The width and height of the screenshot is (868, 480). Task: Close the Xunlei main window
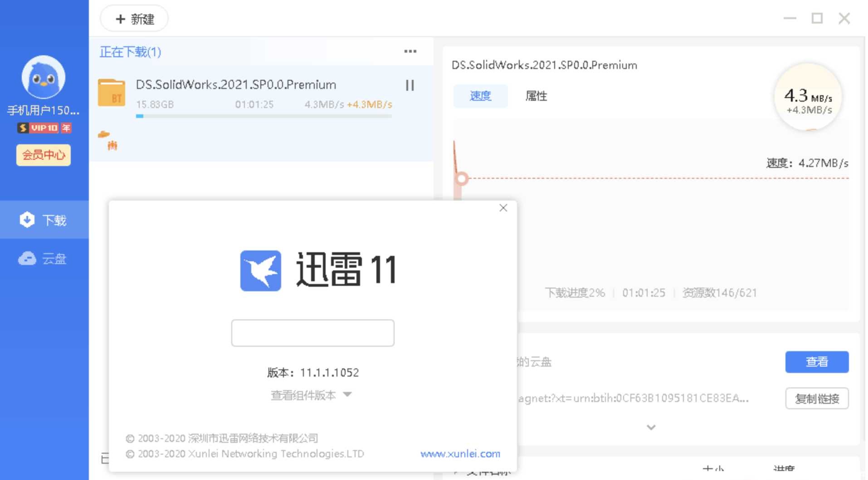point(844,18)
